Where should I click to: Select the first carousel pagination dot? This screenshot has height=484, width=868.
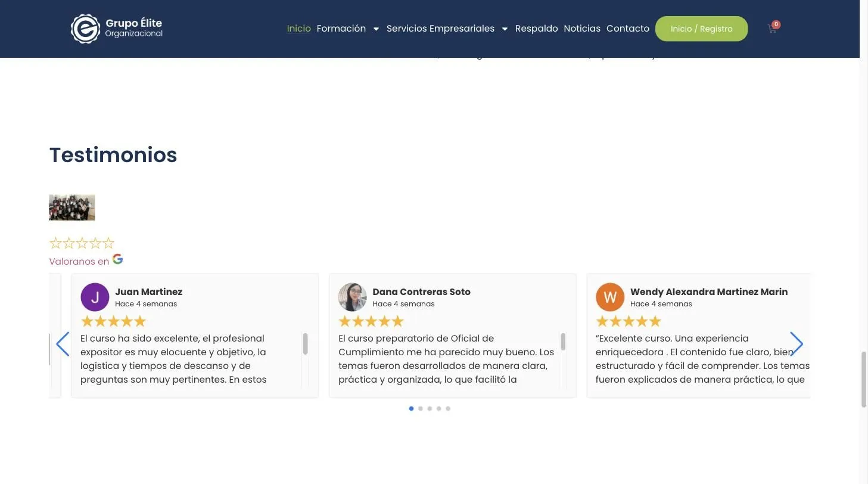(x=411, y=408)
